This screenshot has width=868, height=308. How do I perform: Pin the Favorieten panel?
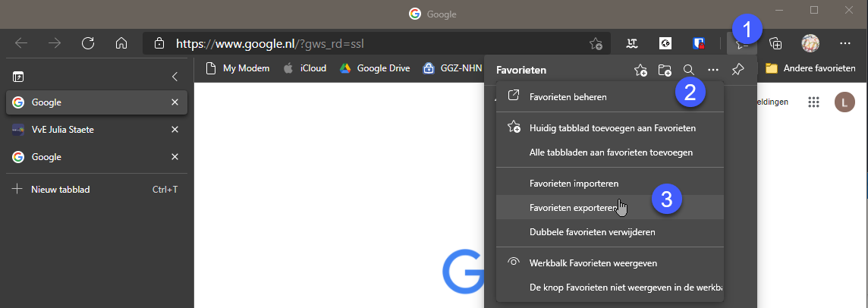(x=737, y=70)
